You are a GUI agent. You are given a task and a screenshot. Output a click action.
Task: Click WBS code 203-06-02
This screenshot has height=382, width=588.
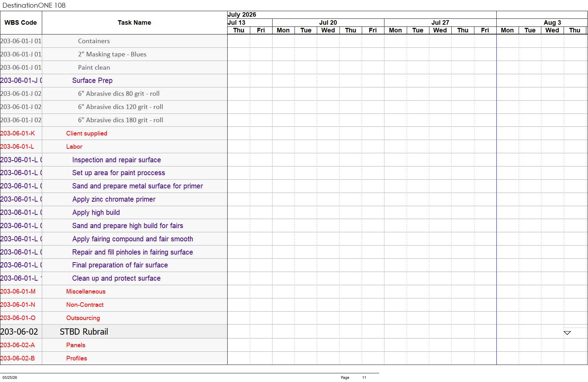pyautogui.click(x=19, y=332)
